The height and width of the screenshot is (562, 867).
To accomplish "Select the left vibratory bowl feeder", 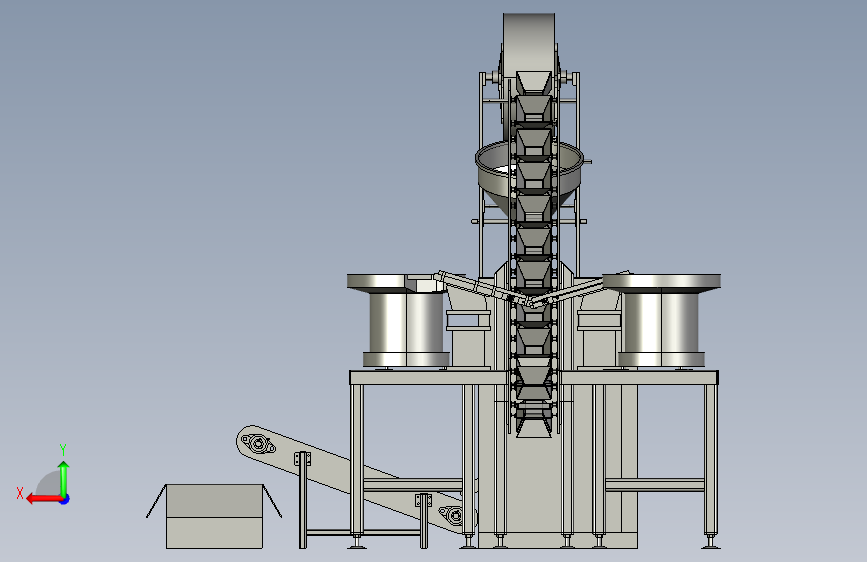I will 406,321.
